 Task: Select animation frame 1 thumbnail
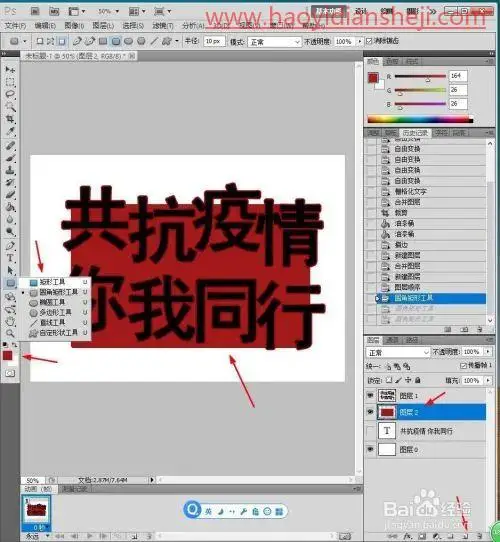point(36,511)
